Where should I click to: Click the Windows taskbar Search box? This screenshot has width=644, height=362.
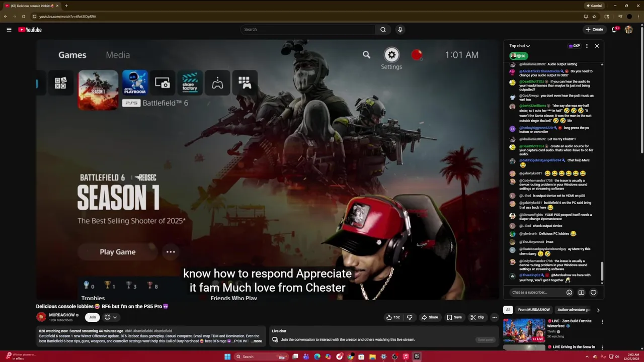261,356
